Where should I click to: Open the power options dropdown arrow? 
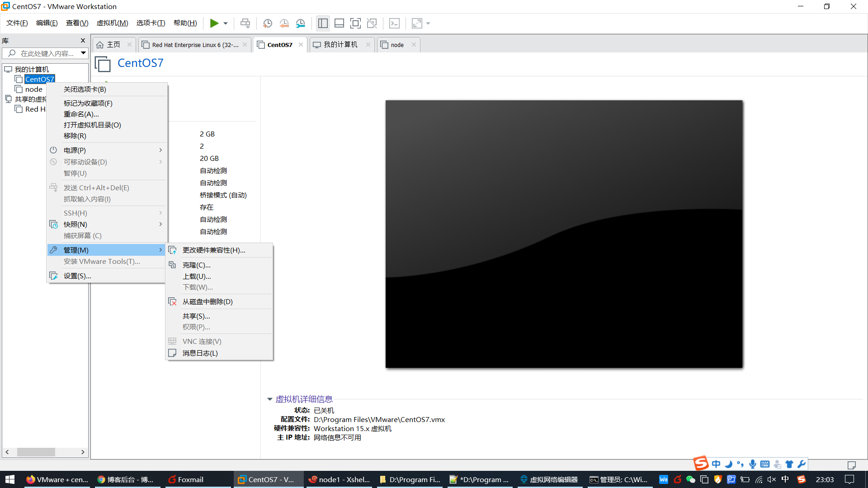pyautogui.click(x=226, y=23)
